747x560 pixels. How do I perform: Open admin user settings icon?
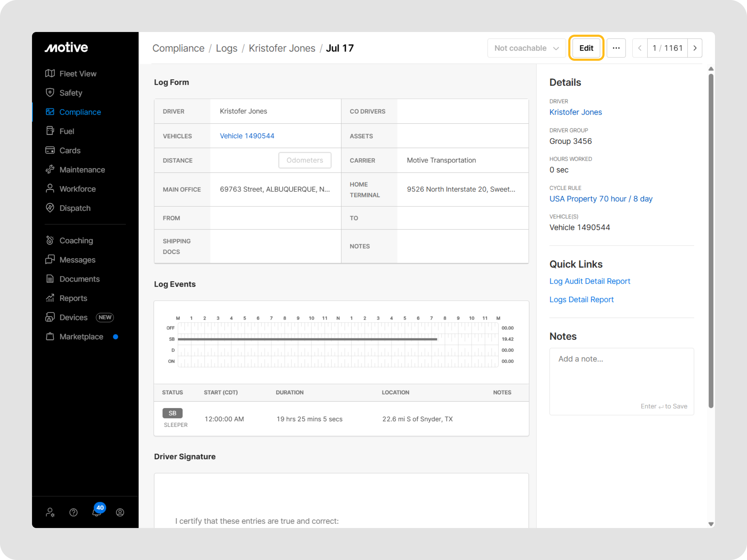tap(50, 513)
